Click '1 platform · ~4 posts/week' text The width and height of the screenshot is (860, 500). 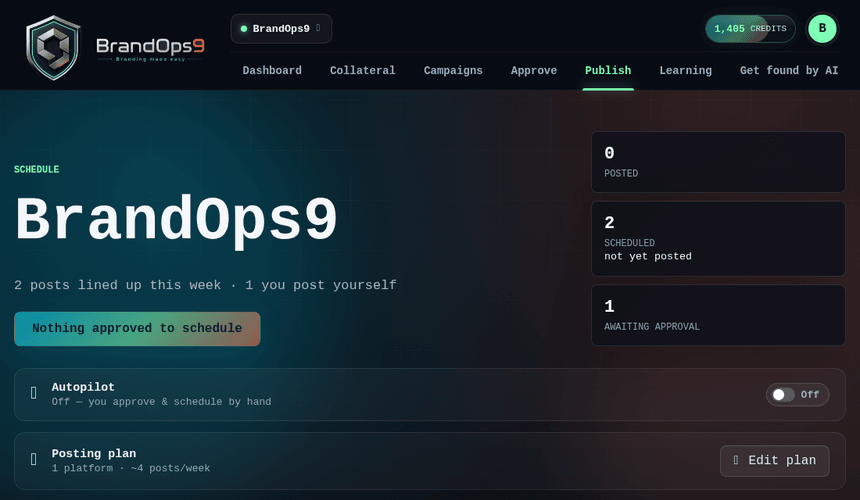tap(131, 468)
